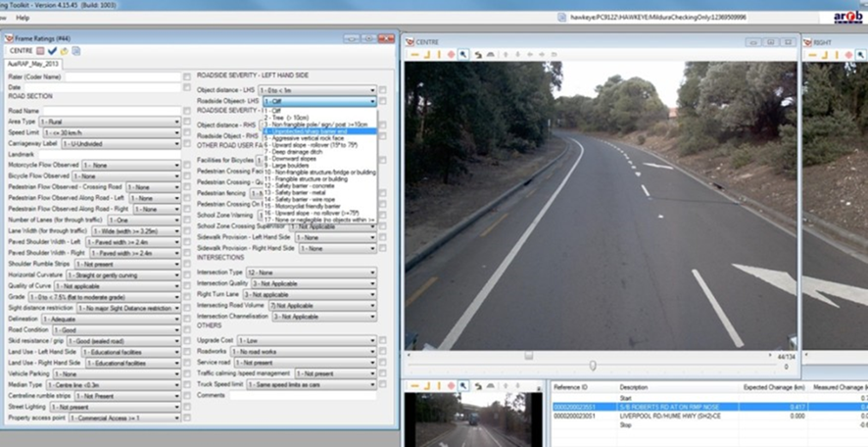Click the yellow open-folder icon in Frame Ratings toolbar

click(65, 51)
